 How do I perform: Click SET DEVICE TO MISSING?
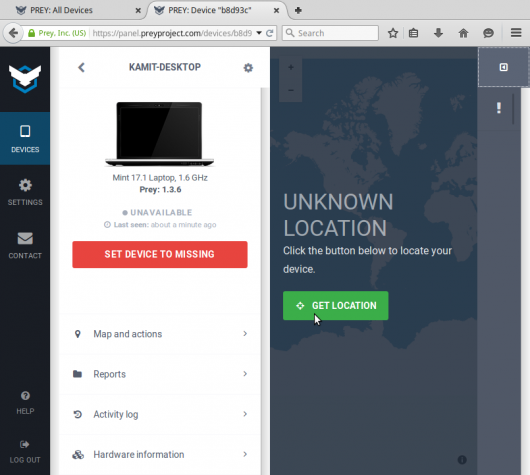(x=160, y=255)
